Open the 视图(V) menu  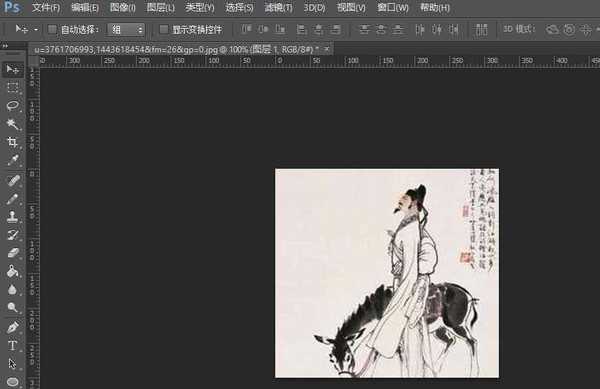coord(351,8)
